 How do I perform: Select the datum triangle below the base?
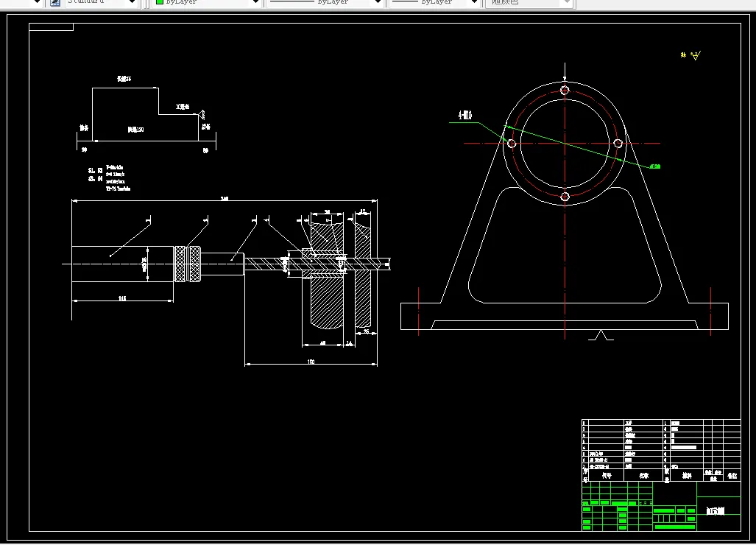[601, 335]
